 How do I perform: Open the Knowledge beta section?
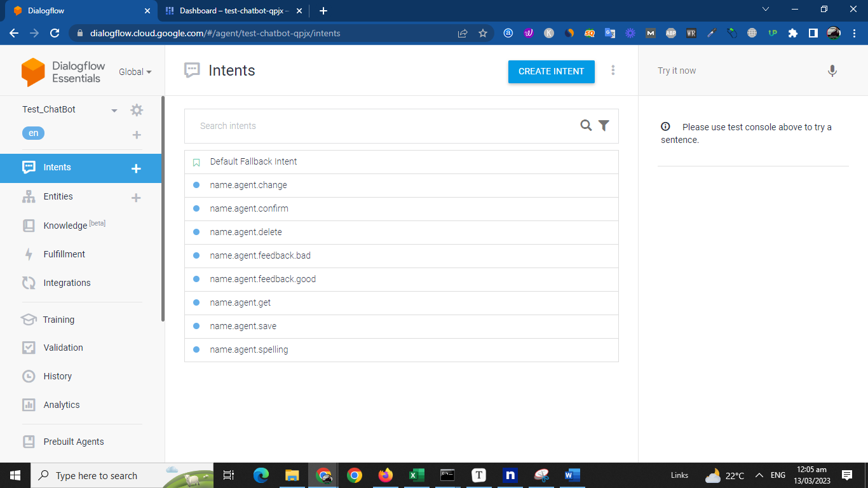tap(74, 225)
